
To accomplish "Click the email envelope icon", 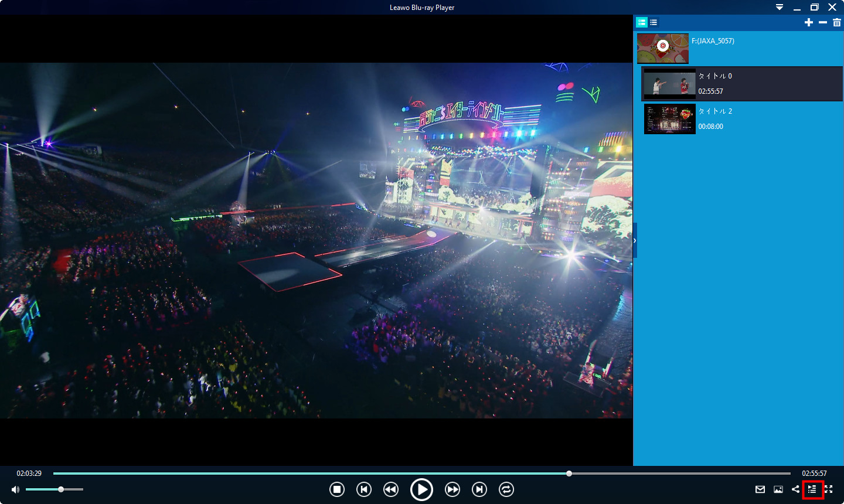I will [760, 489].
